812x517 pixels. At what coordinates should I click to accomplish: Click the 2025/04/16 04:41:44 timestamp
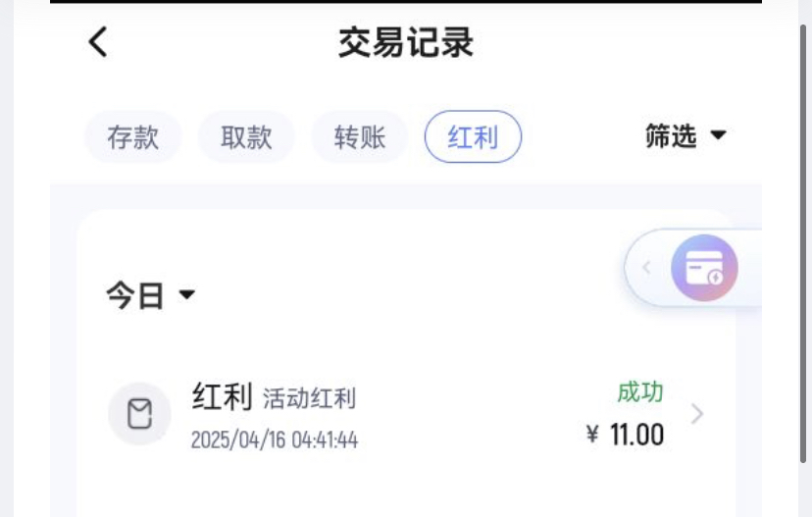click(x=275, y=440)
